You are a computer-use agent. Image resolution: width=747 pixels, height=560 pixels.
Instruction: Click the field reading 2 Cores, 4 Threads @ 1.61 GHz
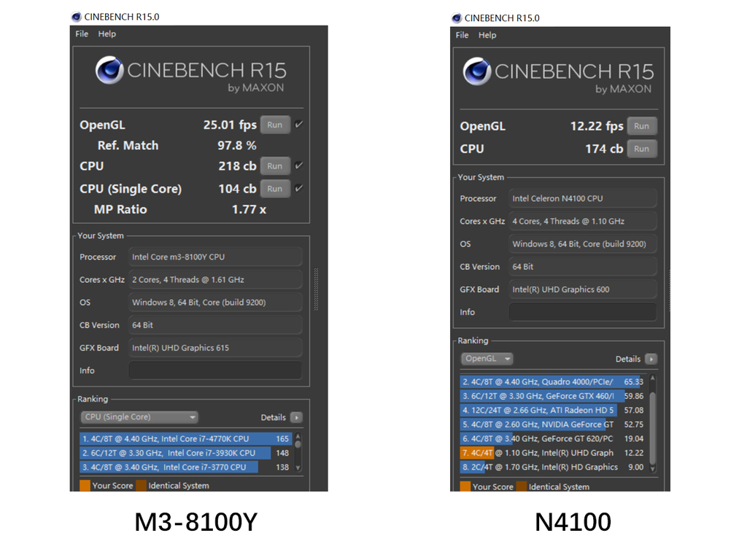pyautogui.click(x=215, y=280)
